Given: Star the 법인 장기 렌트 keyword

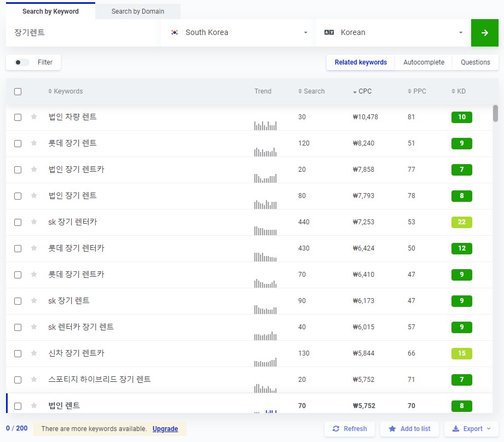Looking at the screenshot, I should [x=34, y=196].
